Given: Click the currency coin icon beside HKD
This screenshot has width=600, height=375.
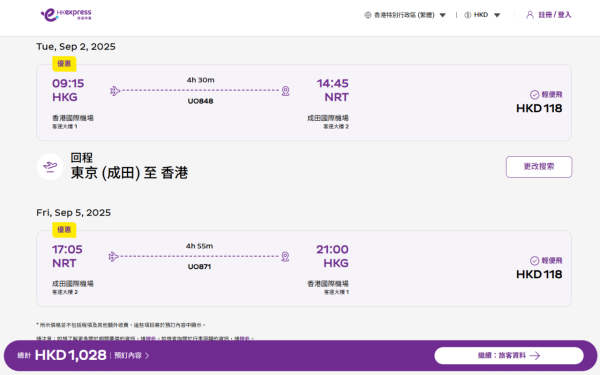Looking at the screenshot, I should click(468, 15).
